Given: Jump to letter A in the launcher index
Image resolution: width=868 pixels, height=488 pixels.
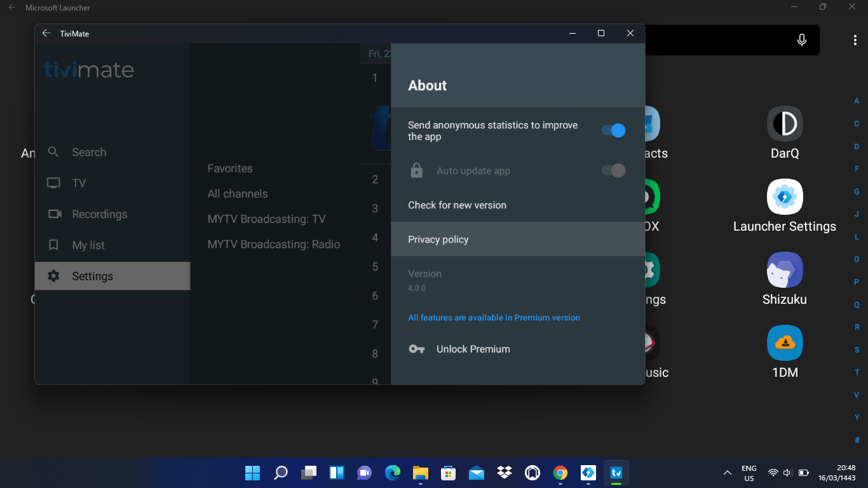Looking at the screenshot, I should tap(857, 101).
